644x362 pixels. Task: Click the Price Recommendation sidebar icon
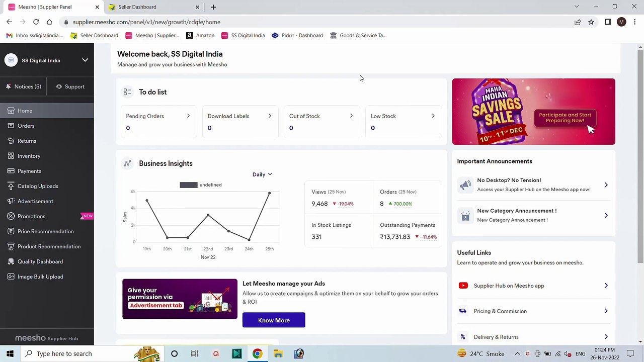(11, 231)
